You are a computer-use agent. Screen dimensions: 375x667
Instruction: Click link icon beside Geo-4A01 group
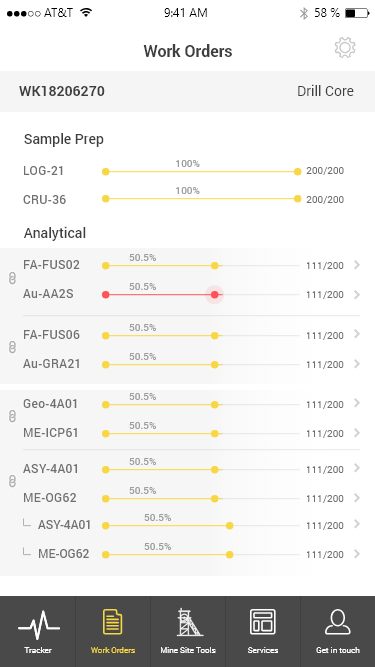coord(12,417)
